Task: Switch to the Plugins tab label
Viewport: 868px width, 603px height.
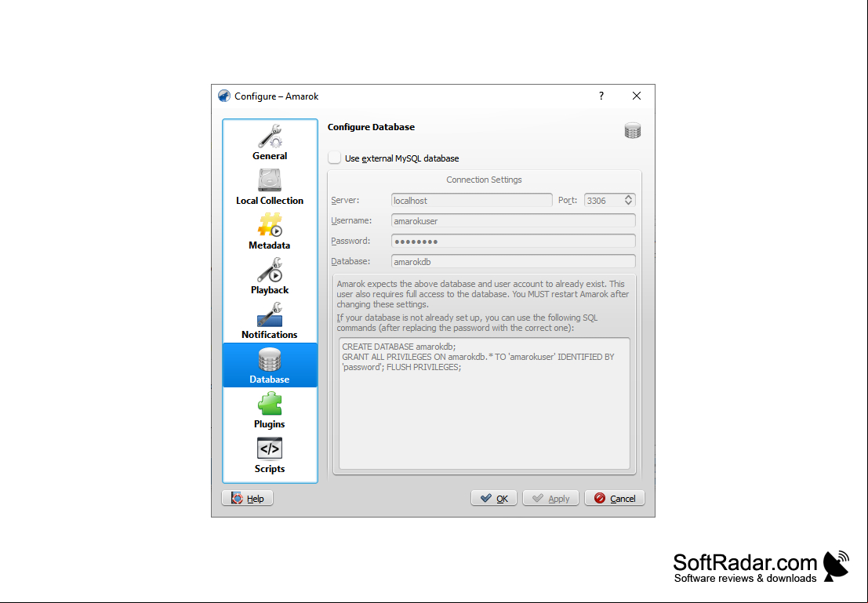Action: coord(270,424)
